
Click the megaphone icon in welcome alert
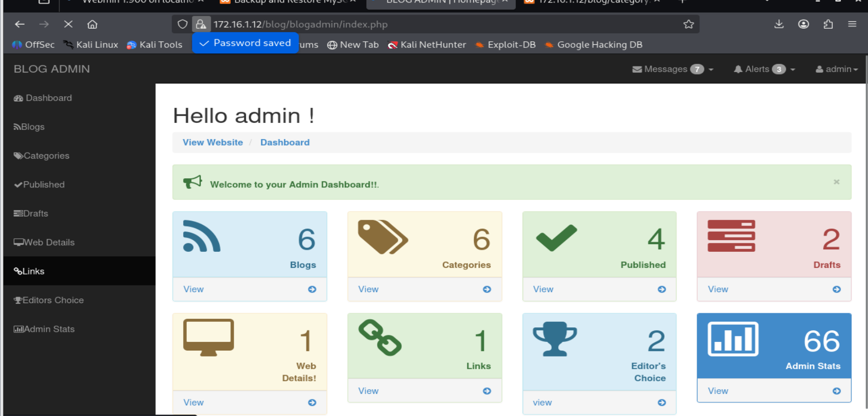point(192,182)
